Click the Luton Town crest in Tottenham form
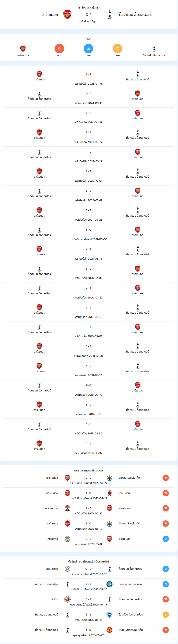The height and width of the screenshot is (644, 178). 67,569
